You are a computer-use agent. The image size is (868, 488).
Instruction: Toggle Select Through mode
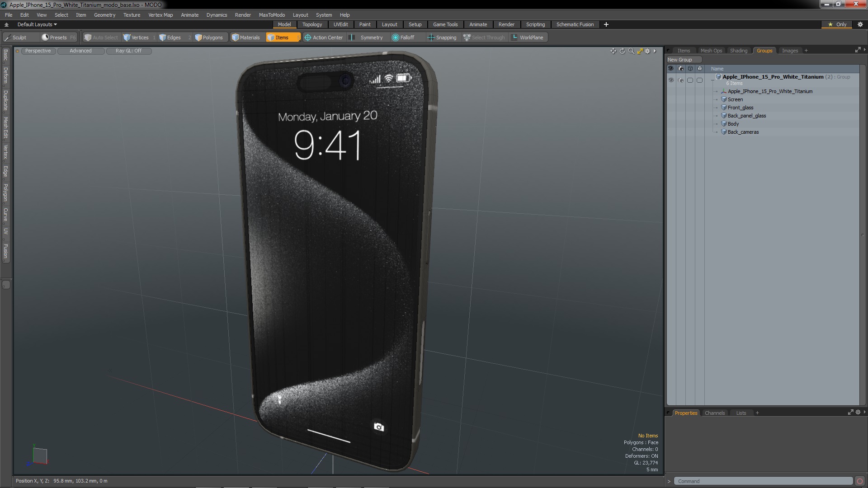(x=484, y=38)
